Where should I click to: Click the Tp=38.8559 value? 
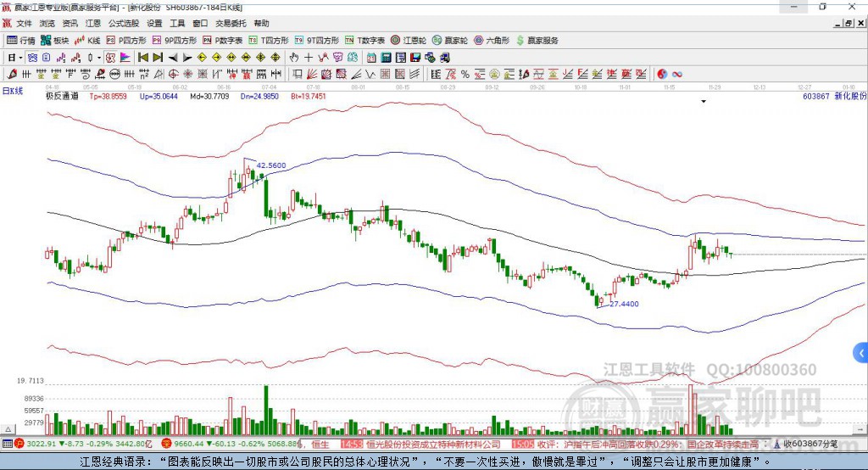coord(108,96)
